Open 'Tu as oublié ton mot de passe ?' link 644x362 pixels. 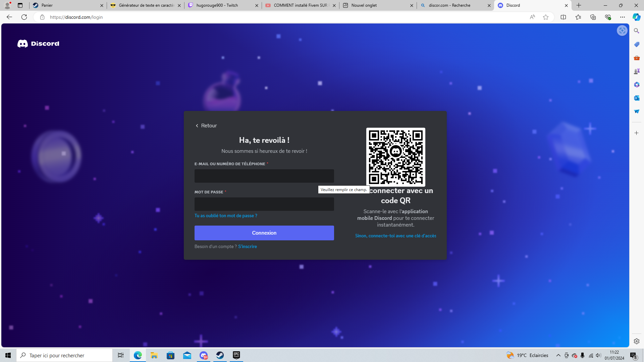226,216
